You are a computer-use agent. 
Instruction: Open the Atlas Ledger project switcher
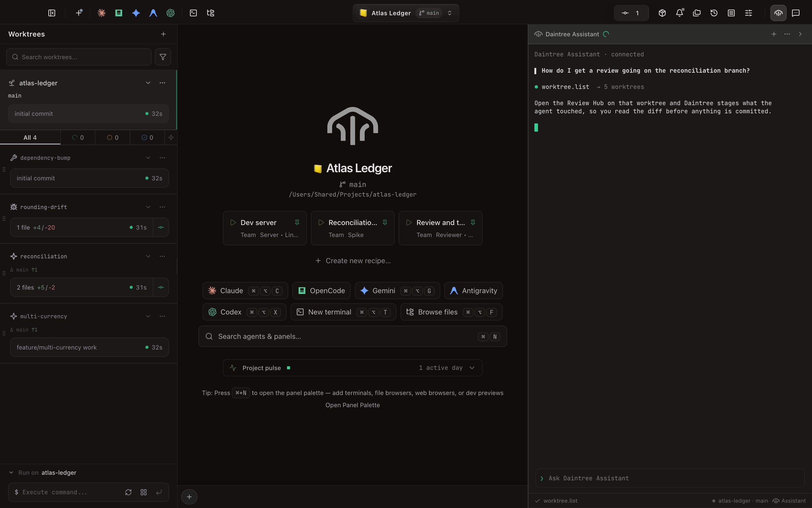[406, 13]
